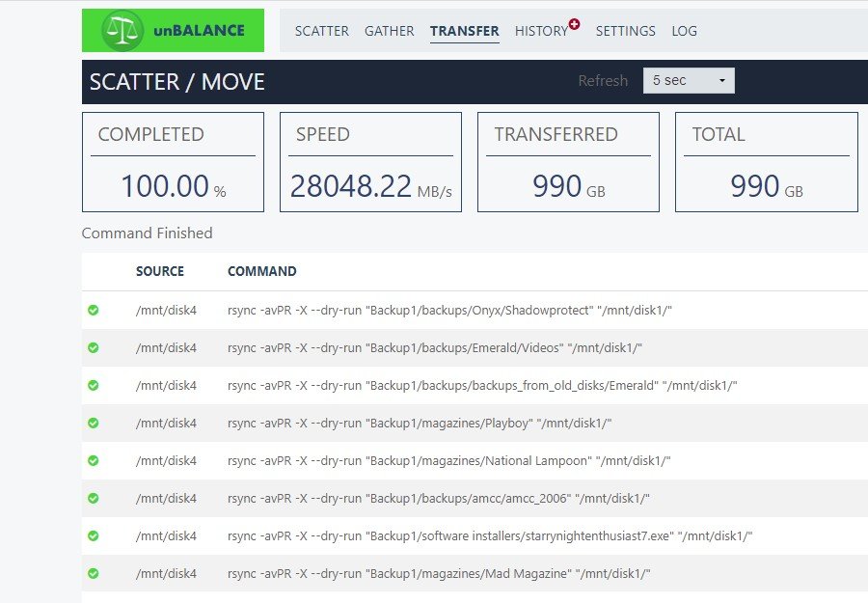The height and width of the screenshot is (603, 868).
Task: Click green check icon for amcc_2006 row
Action: 94,499
